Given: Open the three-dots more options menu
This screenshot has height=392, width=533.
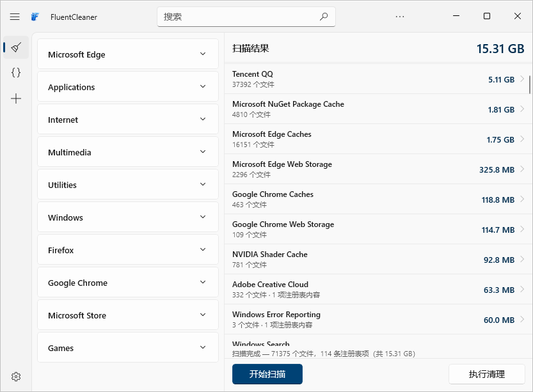Looking at the screenshot, I should [x=400, y=16].
